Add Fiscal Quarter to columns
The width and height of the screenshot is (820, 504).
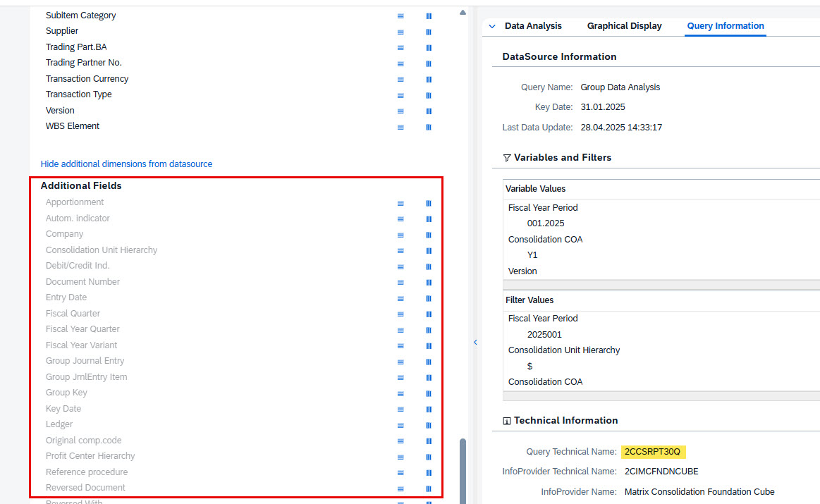(x=429, y=314)
